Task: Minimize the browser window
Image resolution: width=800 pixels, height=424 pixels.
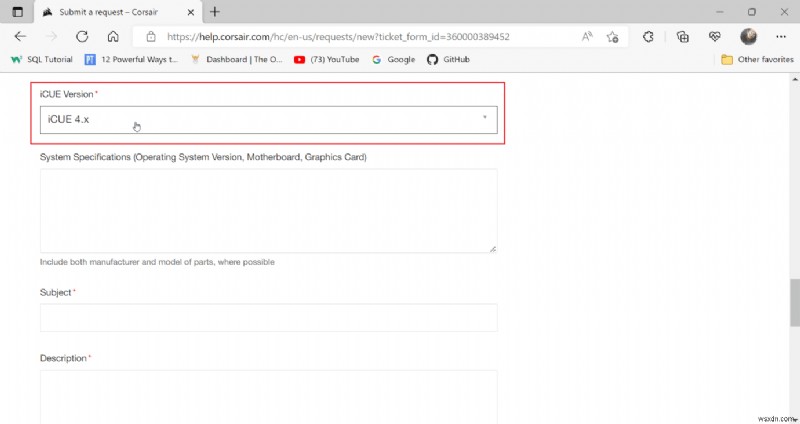Action: tap(719, 12)
